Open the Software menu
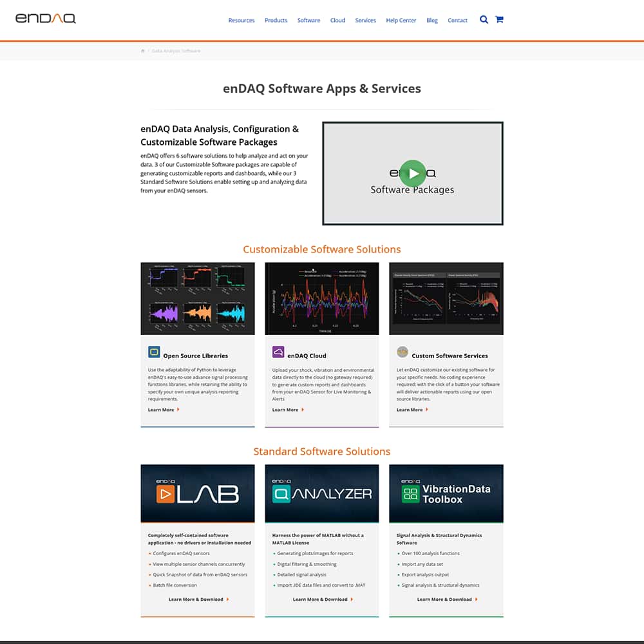Image resolution: width=644 pixels, height=644 pixels. (x=309, y=20)
